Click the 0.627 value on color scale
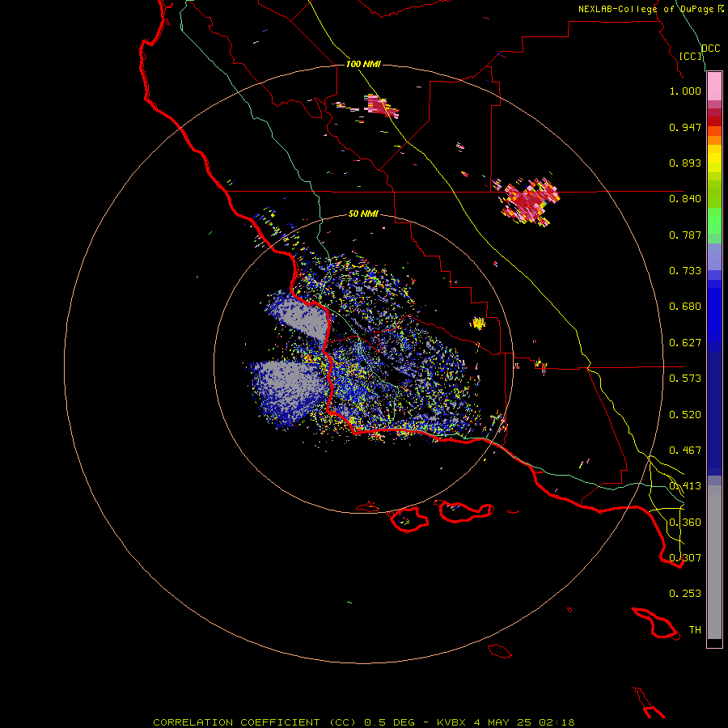 (x=685, y=343)
